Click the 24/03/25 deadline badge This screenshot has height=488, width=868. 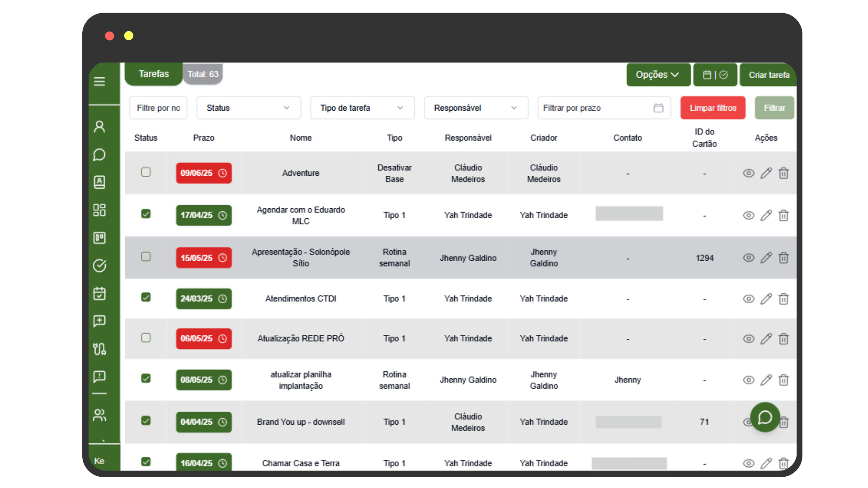[204, 299]
